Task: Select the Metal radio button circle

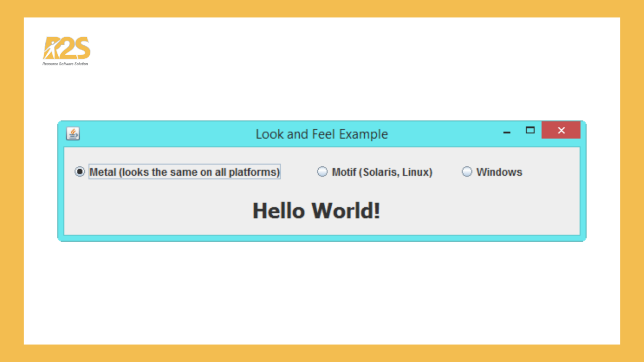Action: click(x=80, y=172)
